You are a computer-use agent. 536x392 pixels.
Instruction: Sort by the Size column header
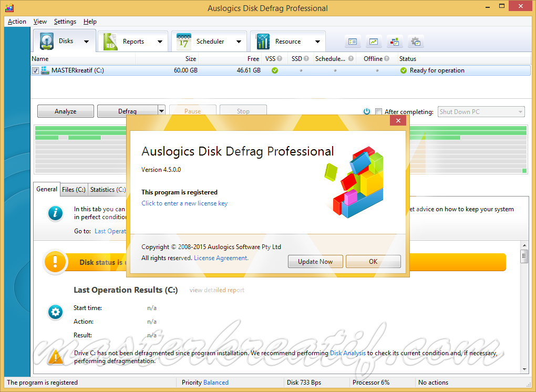(x=167, y=58)
